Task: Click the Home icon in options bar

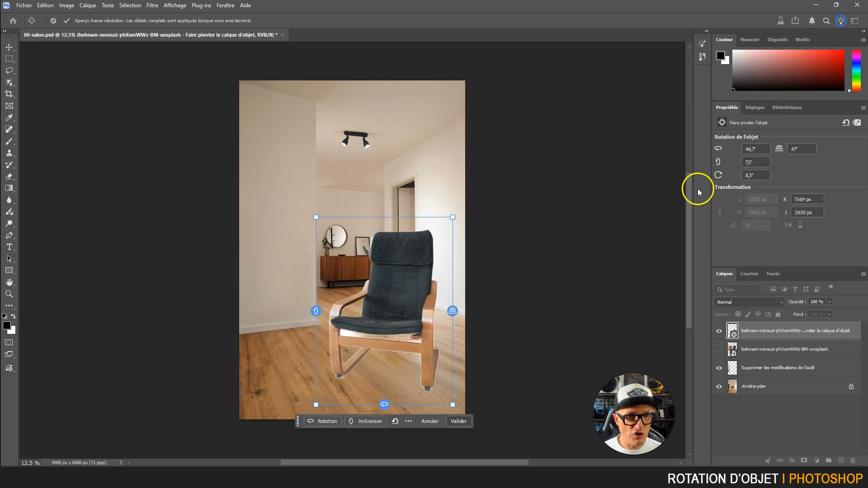Action: click(x=13, y=21)
